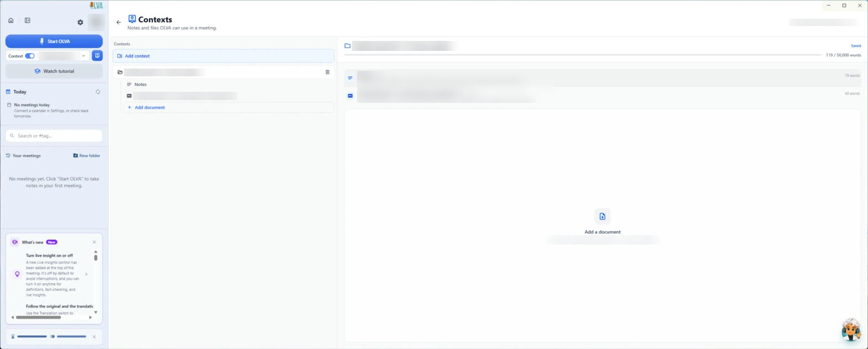Open the blurred profile avatar
The image size is (868, 349).
(96, 22)
